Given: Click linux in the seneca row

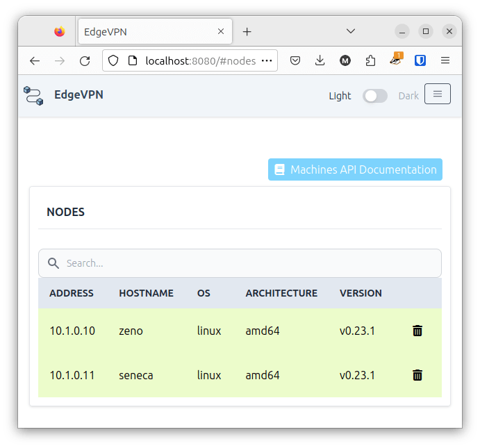Looking at the screenshot, I should (x=209, y=375).
